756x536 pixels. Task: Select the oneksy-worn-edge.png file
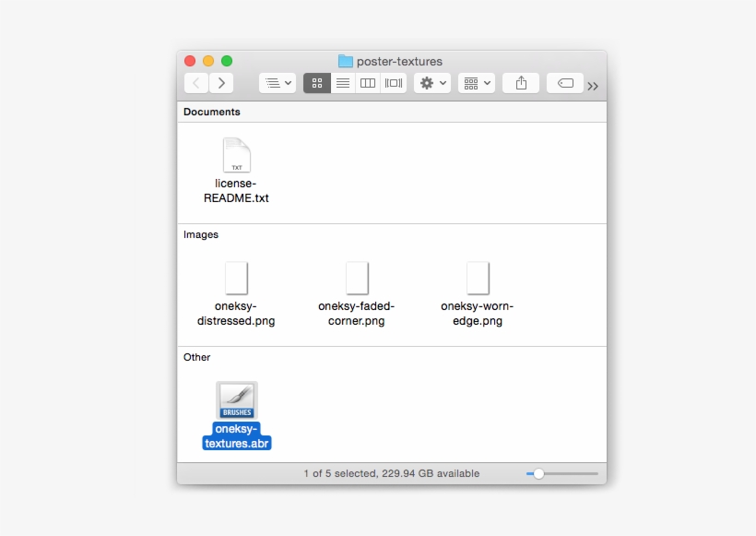(x=478, y=279)
